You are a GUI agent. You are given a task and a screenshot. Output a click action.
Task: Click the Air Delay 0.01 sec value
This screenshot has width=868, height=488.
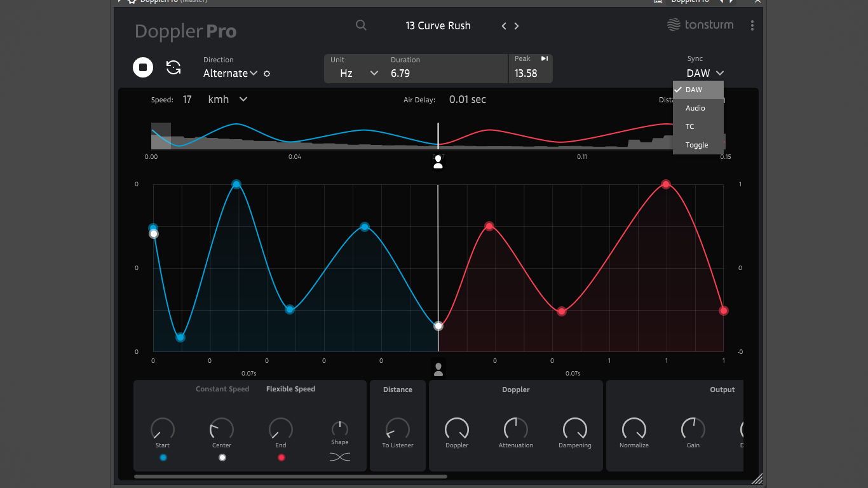[468, 99]
